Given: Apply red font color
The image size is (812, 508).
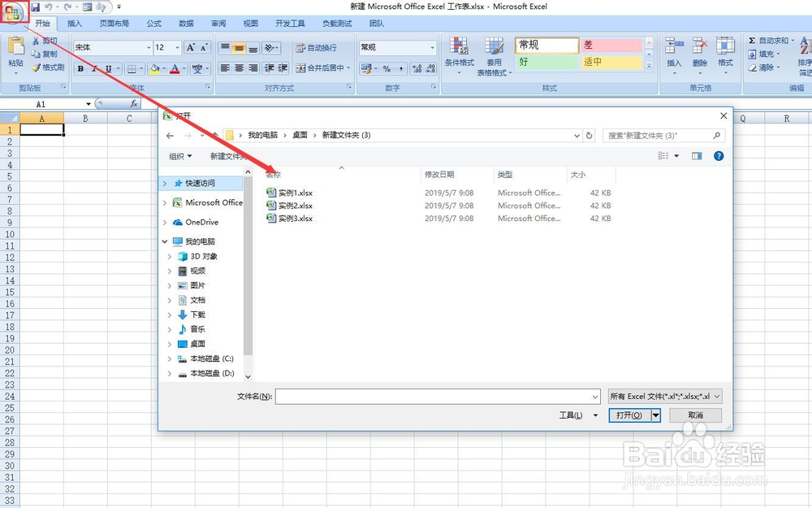Looking at the screenshot, I should point(175,68).
